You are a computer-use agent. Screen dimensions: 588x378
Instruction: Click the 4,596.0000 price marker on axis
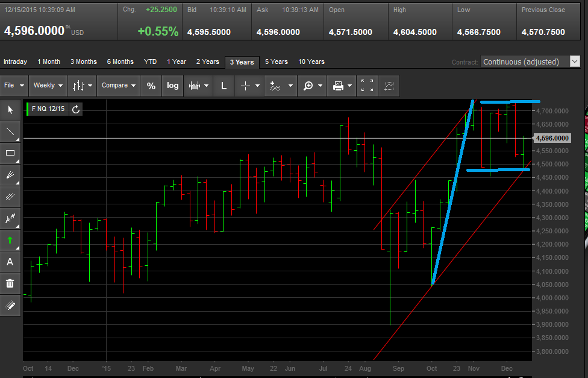pyautogui.click(x=552, y=138)
